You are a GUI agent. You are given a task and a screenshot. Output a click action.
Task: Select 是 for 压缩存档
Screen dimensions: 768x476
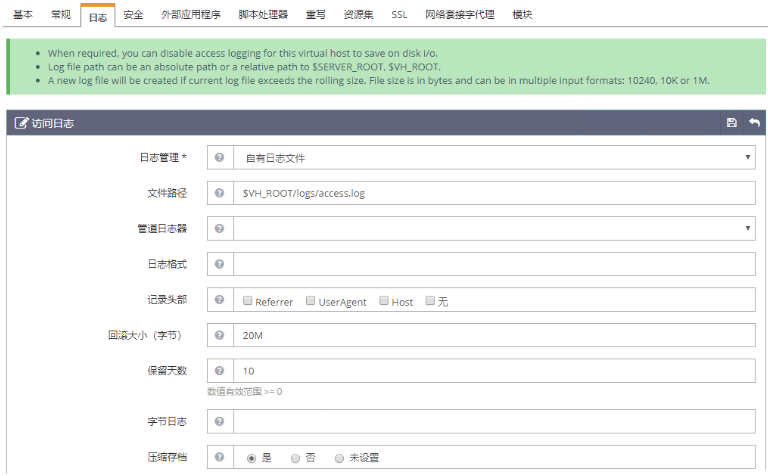(251, 458)
